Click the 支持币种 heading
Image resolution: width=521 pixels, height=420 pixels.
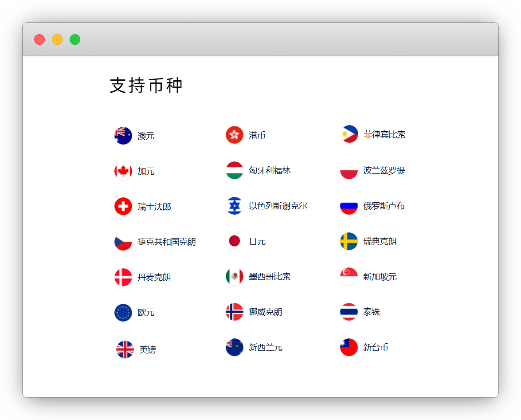point(146,86)
